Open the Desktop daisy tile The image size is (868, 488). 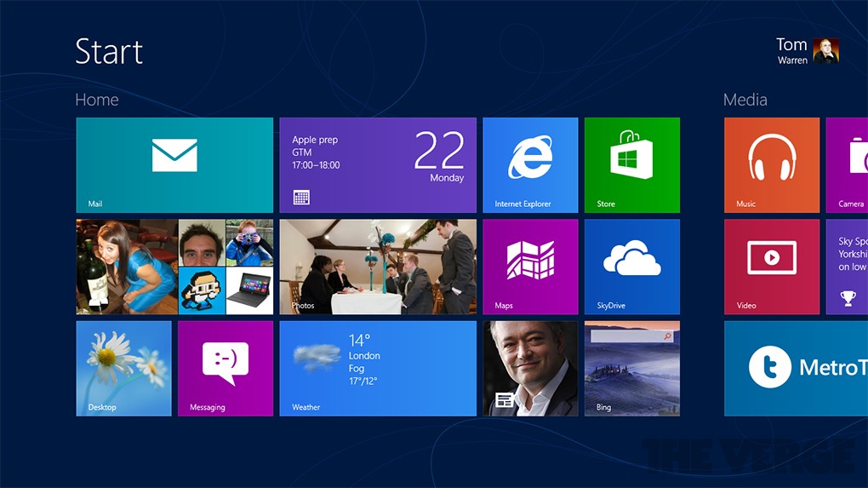124,368
